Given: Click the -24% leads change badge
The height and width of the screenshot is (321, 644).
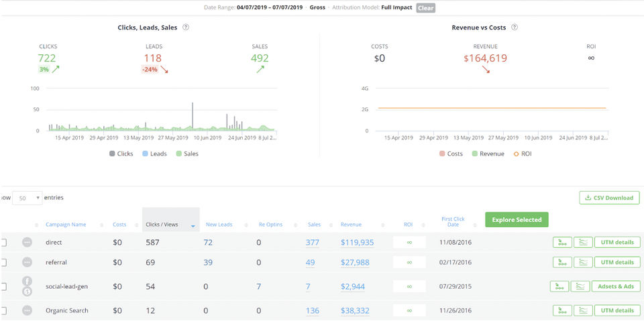Looking at the screenshot, I should pos(150,70).
